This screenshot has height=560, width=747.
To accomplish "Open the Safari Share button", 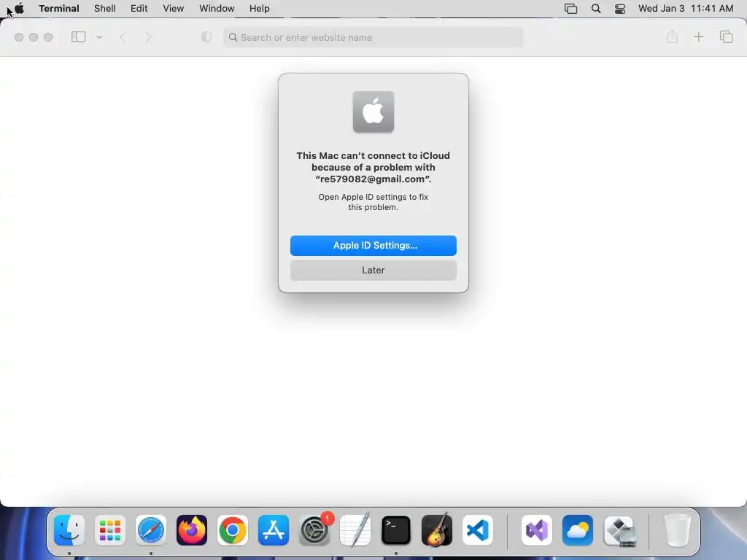I will click(672, 36).
